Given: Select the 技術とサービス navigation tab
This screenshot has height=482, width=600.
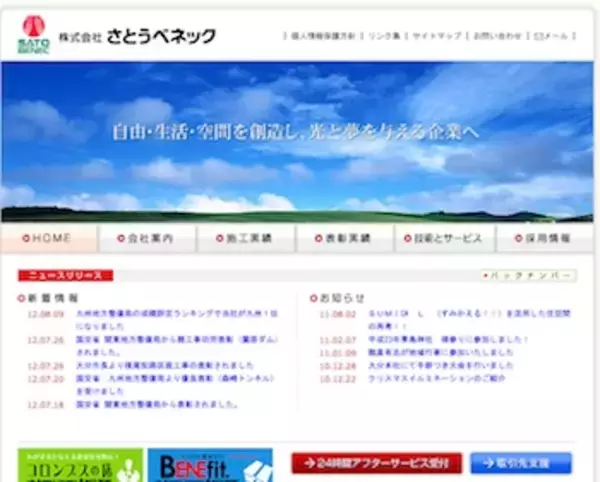Looking at the screenshot, I should click(444, 238).
